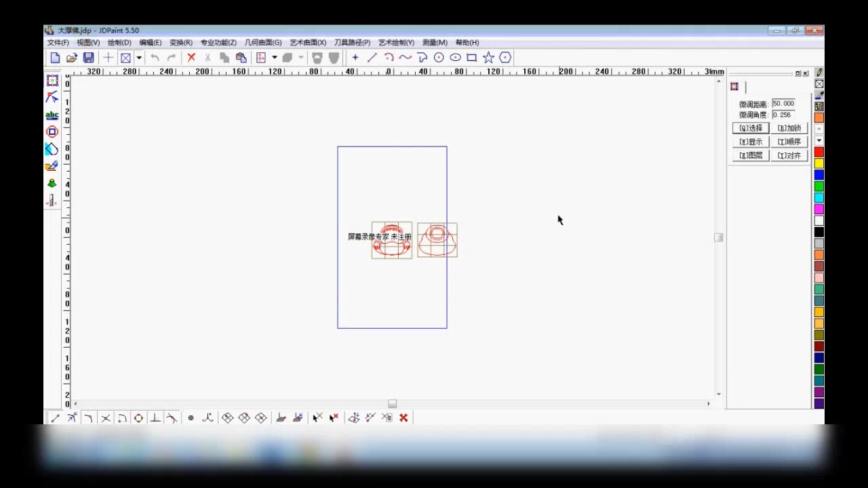Select the Spline curve tool

coord(405,58)
